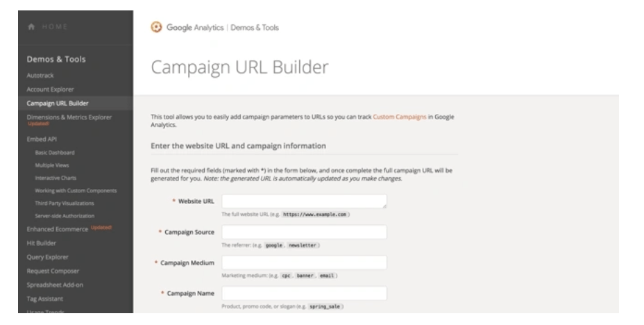Open Third Party Visualizations demo
The image size is (644, 325).
tap(65, 203)
